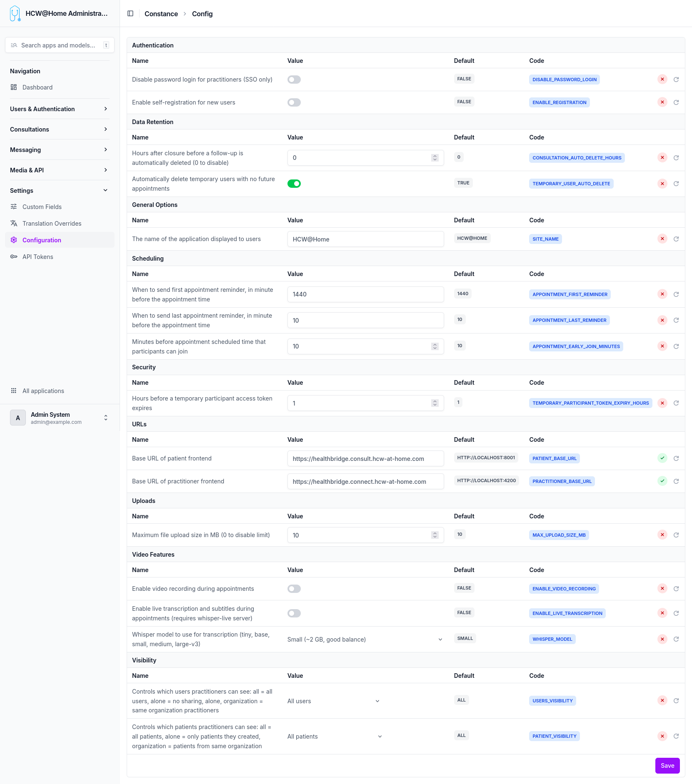
Task: Click the stepper on the upload size field
Action: [435, 535]
